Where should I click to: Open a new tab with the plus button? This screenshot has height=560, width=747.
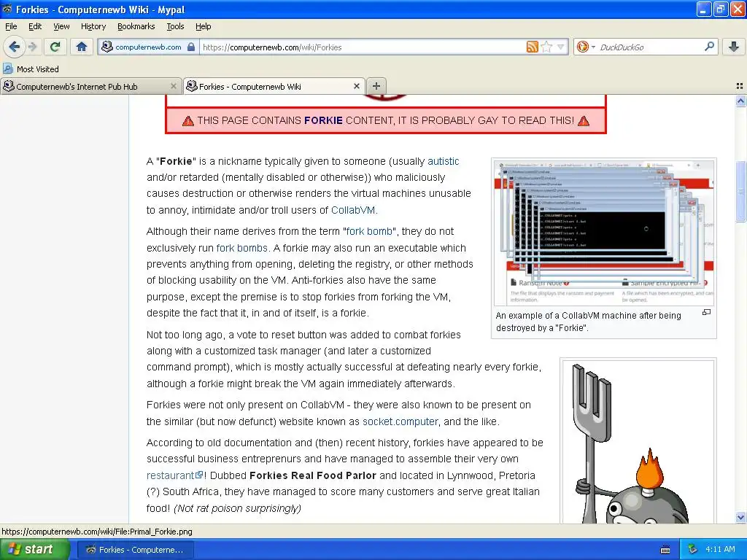[x=376, y=86]
